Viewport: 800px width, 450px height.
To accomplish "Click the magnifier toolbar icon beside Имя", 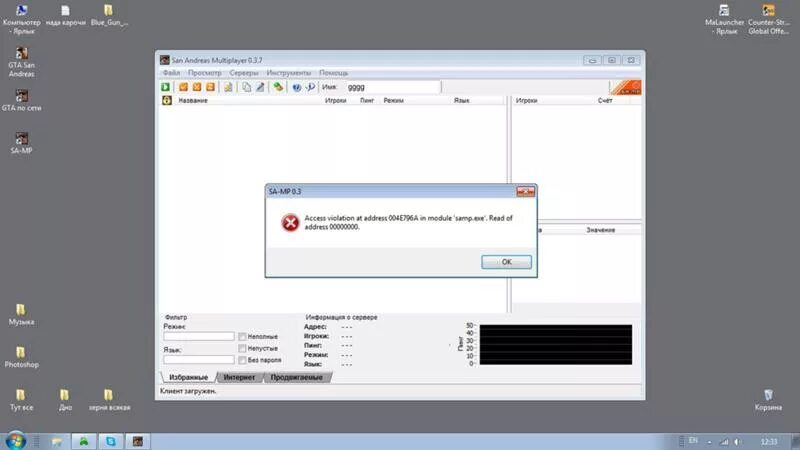I will 310,87.
